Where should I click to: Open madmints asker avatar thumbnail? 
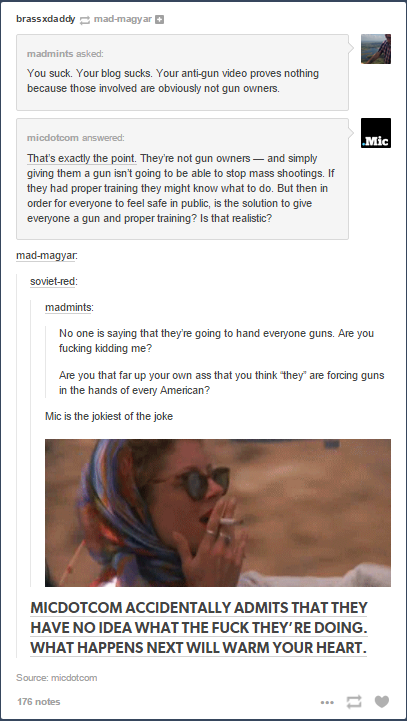tap(376, 49)
